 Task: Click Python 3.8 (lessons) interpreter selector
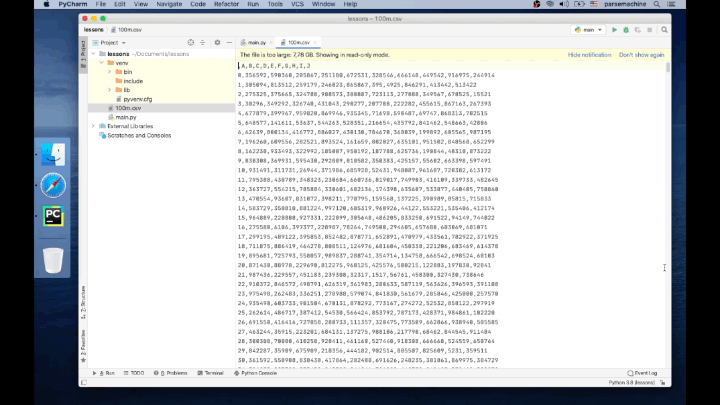(x=631, y=382)
